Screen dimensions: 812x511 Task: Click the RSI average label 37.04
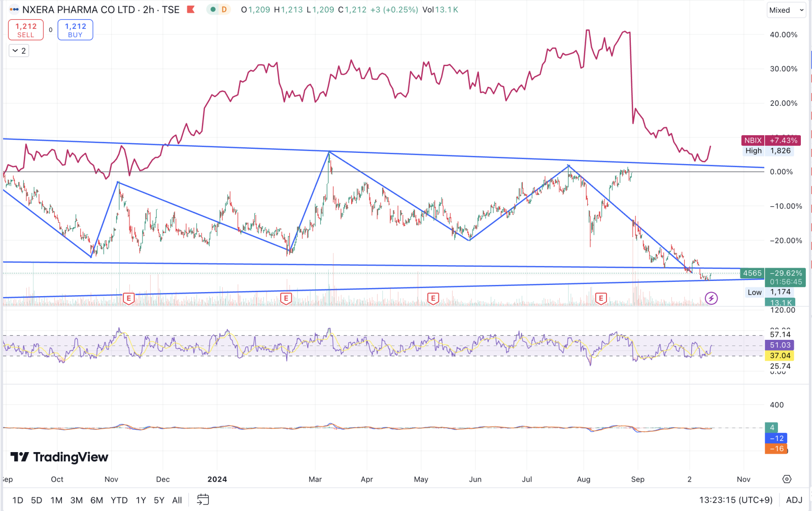tap(780, 356)
